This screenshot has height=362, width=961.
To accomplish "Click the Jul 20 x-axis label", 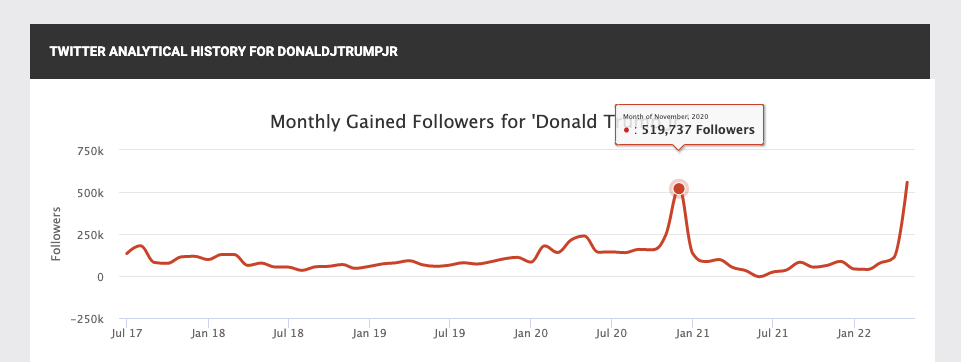I will pos(611,334).
